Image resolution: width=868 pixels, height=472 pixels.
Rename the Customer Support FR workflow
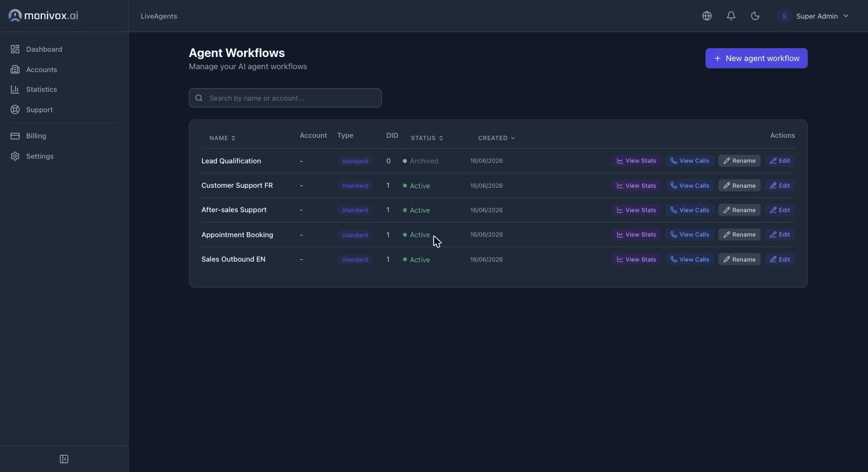pos(740,186)
